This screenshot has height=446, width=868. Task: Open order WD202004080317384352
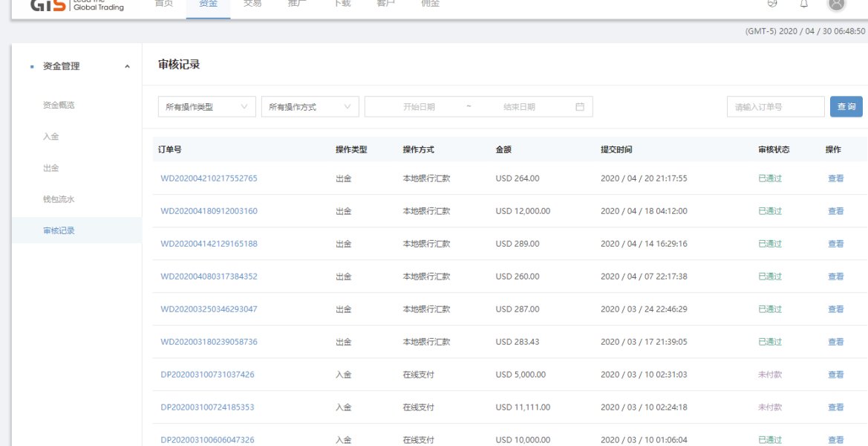click(209, 277)
